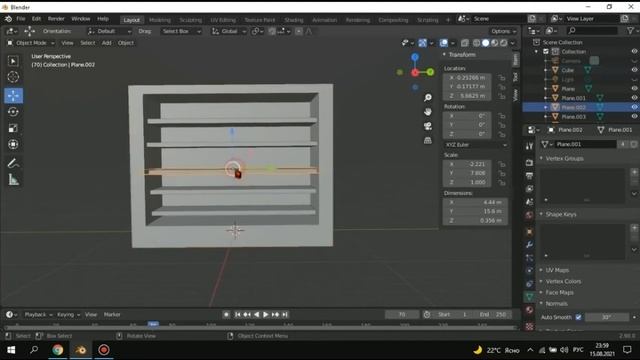Select Solid viewport shading mode

tap(485, 43)
